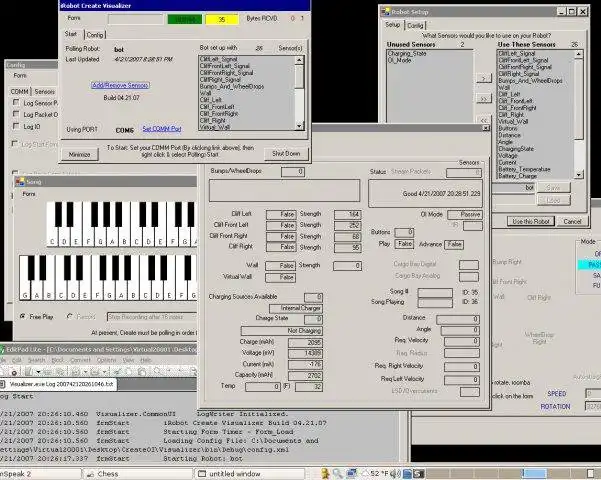Click the blue document tray icon beside S icon

click(x=407, y=474)
